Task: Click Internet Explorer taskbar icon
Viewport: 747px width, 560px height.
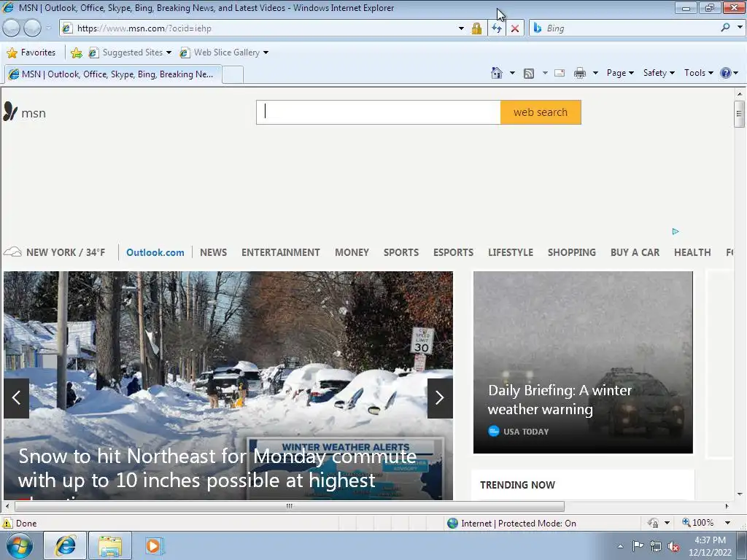Action: (x=65, y=545)
